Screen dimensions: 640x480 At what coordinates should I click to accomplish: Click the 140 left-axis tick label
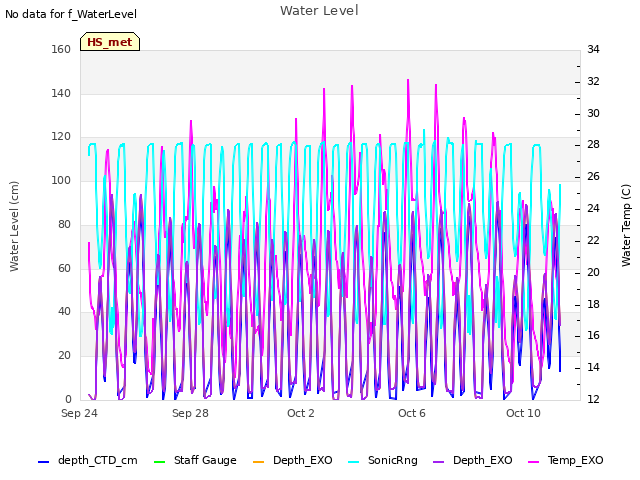(x=61, y=93)
